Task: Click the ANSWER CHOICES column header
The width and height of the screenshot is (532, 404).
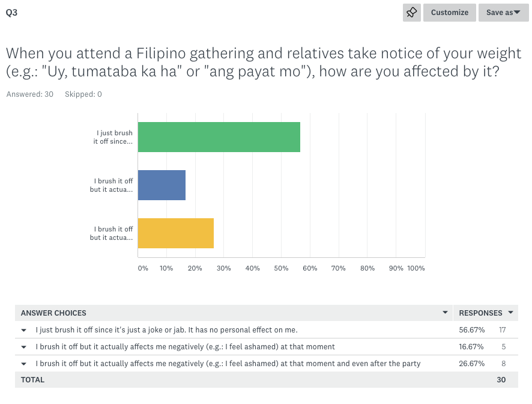Action: pos(53,313)
